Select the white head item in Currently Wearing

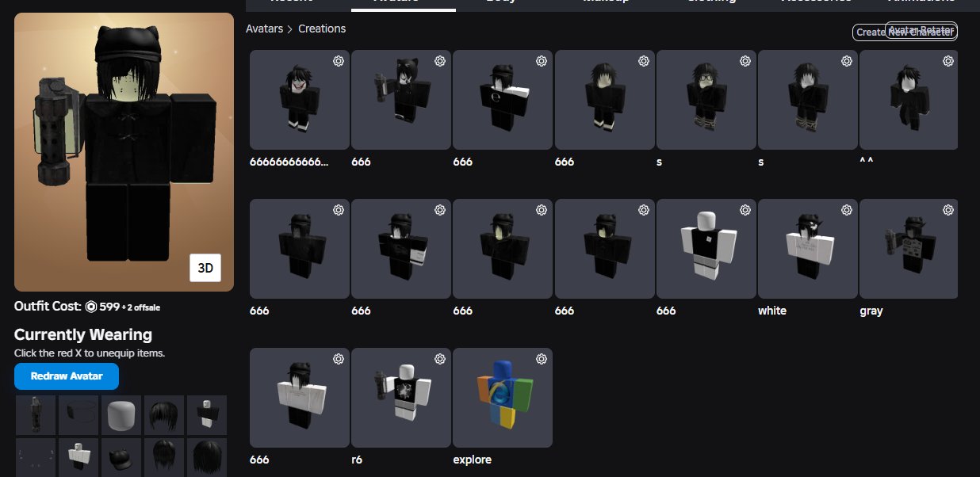click(x=121, y=415)
